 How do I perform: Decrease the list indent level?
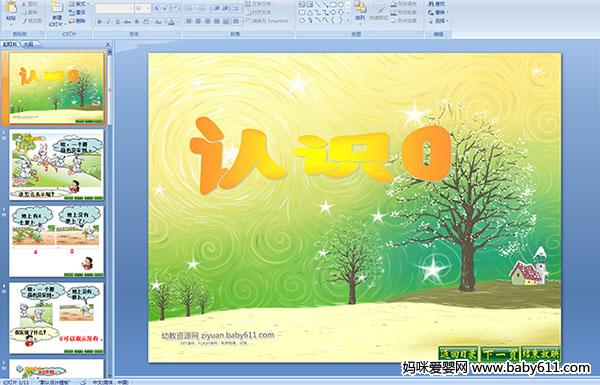(217, 8)
